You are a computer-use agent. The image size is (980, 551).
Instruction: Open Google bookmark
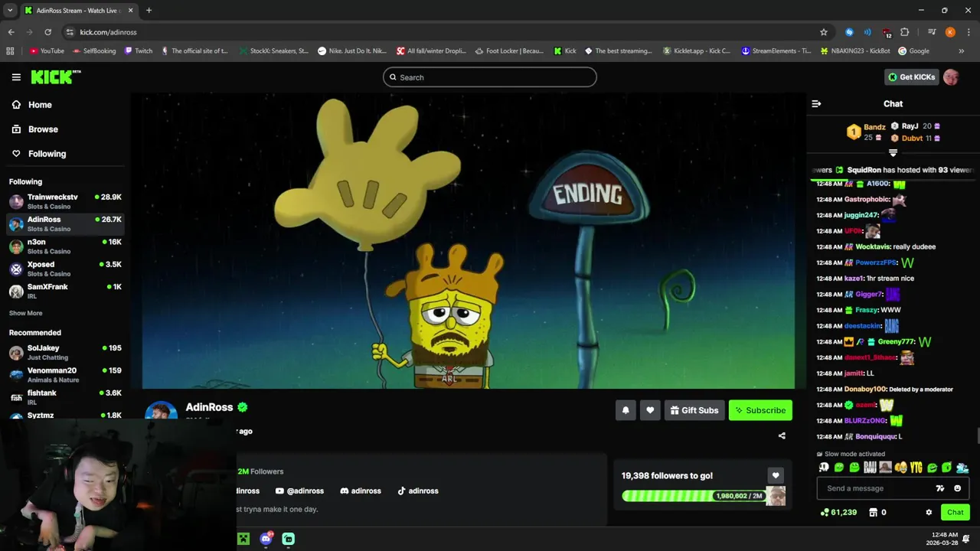pos(914,51)
